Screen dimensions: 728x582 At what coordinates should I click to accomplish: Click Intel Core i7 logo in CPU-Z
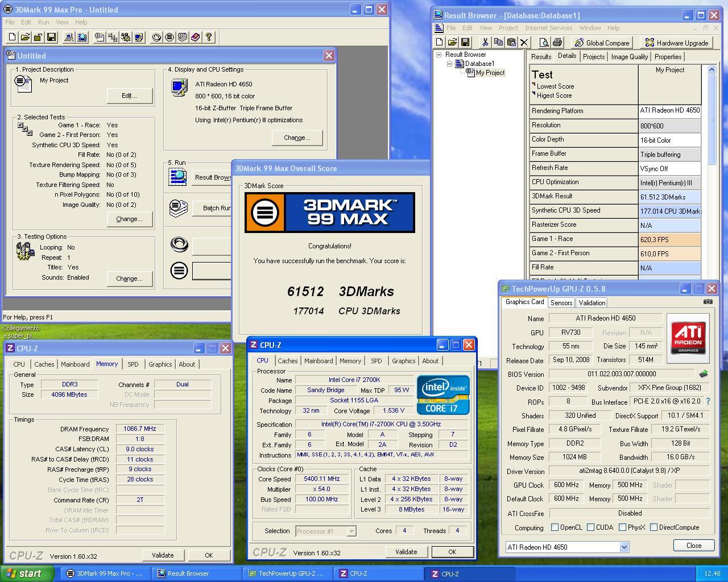click(443, 394)
